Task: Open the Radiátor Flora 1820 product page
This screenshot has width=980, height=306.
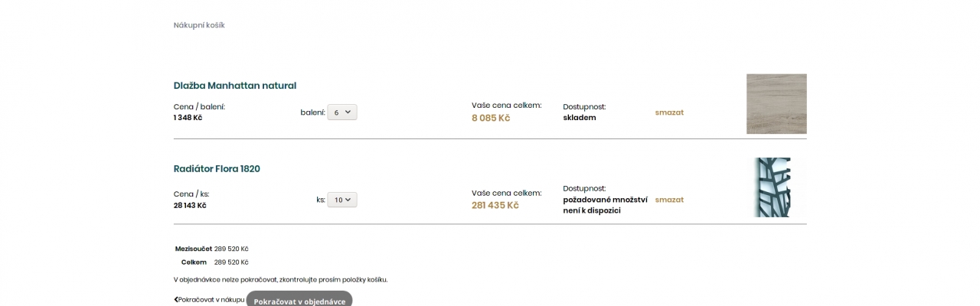Action: tap(217, 169)
